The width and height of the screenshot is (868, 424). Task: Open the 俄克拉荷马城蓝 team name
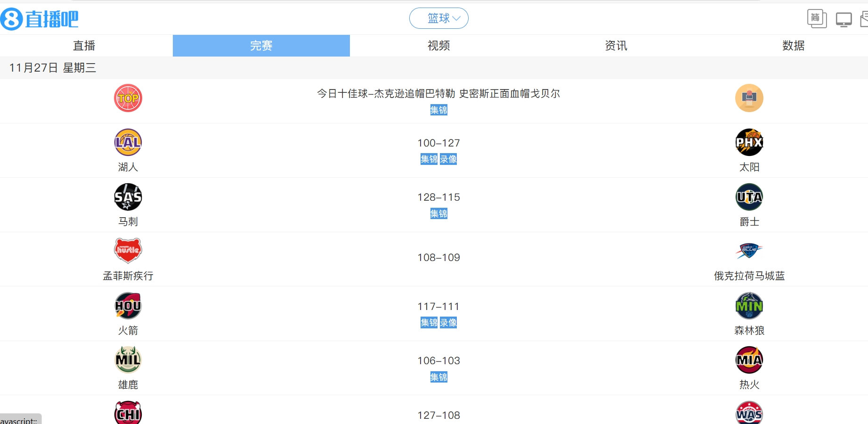point(749,276)
